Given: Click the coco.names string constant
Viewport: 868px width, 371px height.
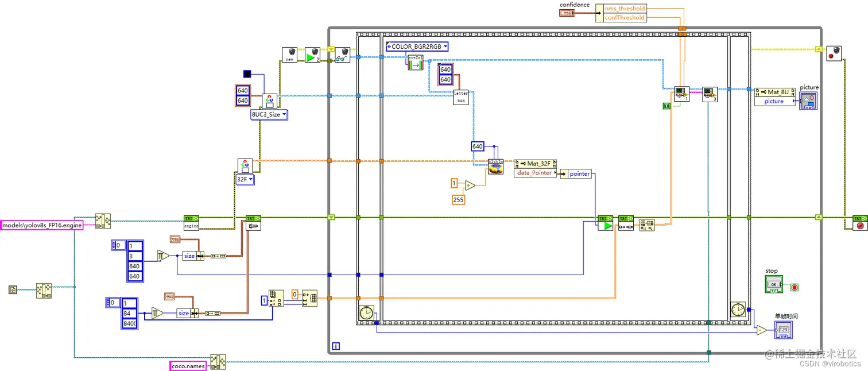Looking at the screenshot, I should 188,366.
